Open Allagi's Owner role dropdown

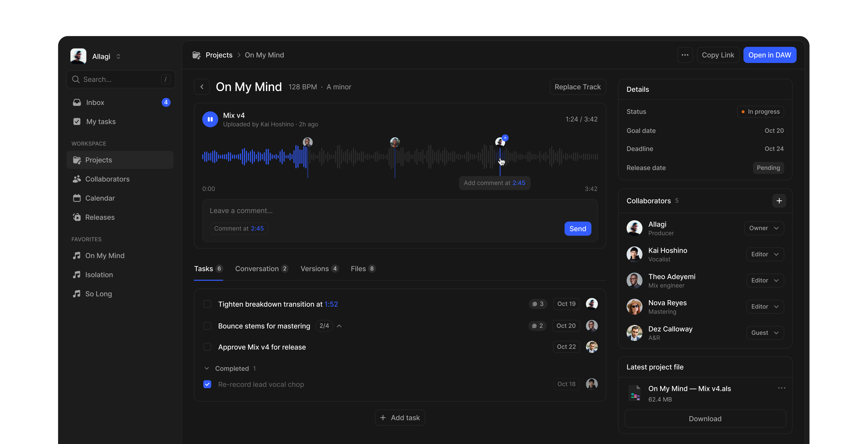[x=764, y=228]
